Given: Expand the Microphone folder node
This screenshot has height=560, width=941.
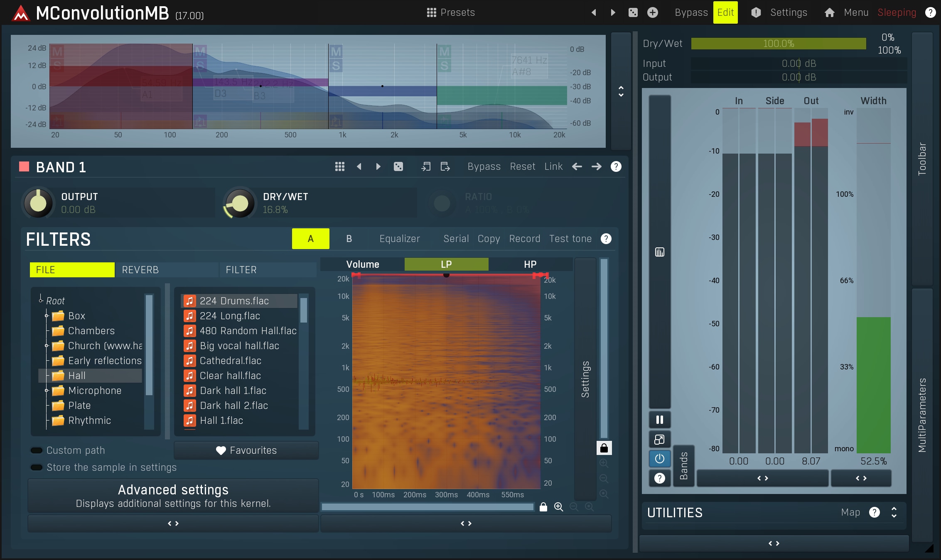Looking at the screenshot, I should (x=47, y=391).
